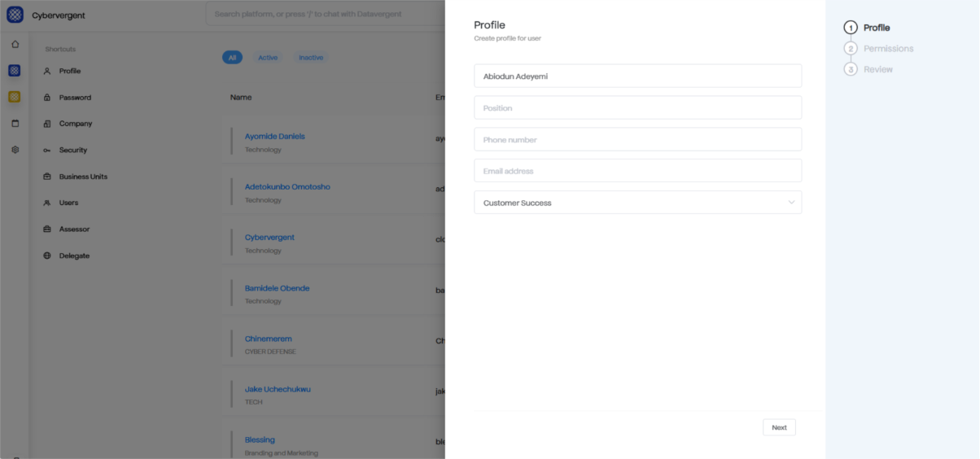Click the Cybervergent logo icon

pyautogui.click(x=15, y=15)
